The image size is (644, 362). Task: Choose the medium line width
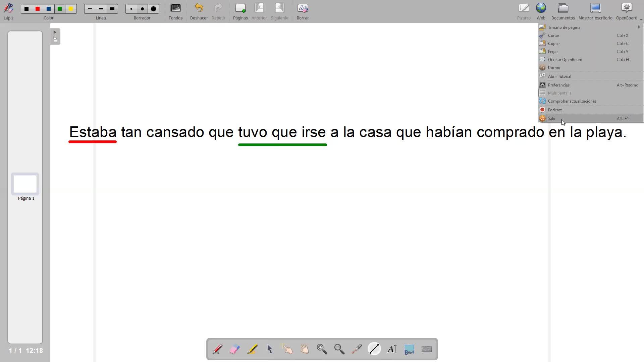pos(101,9)
